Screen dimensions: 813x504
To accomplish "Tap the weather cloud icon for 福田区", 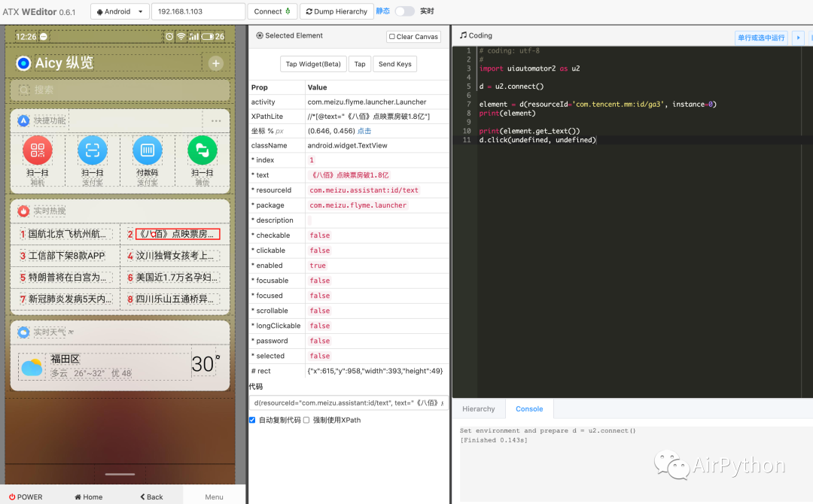I will coord(32,367).
